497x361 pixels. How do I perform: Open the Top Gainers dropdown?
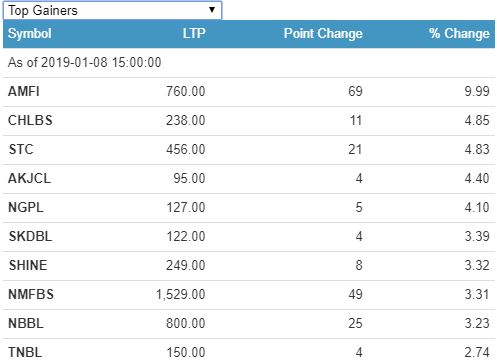tap(112, 10)
